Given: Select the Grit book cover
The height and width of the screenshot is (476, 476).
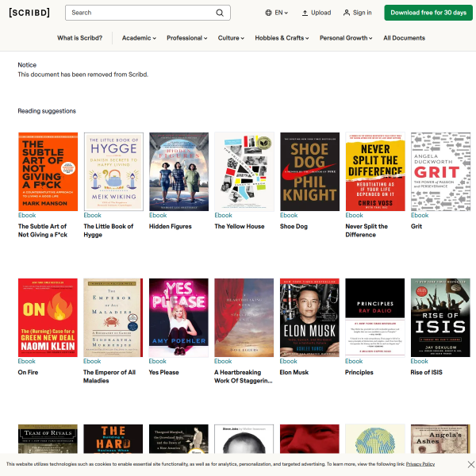Looking at the screenshot, I should (440, 171).
